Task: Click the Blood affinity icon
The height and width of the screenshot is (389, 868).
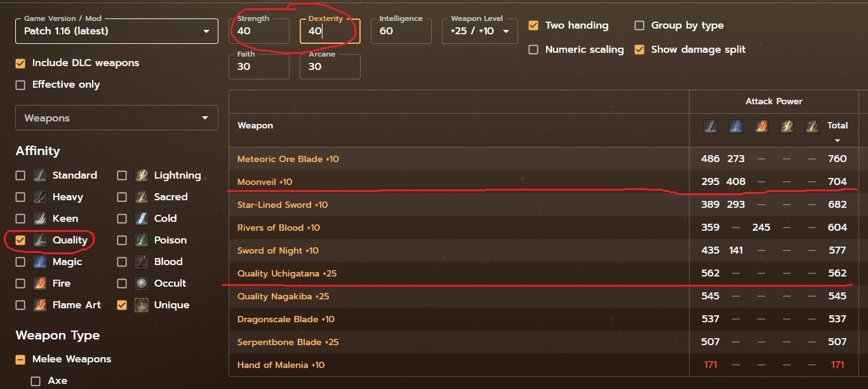Action: (x=142, y=262)
